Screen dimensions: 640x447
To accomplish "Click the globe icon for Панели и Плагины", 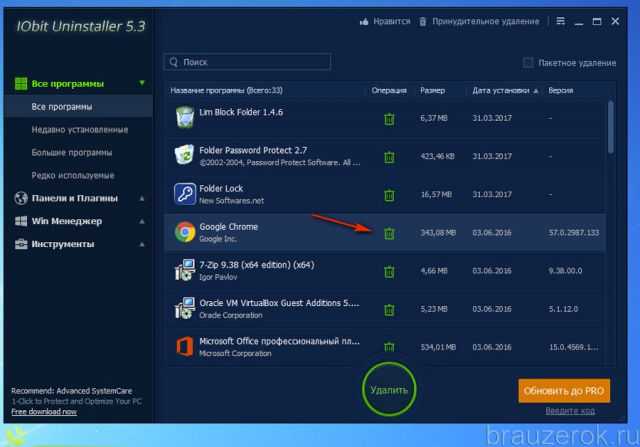I will [21, 198].
